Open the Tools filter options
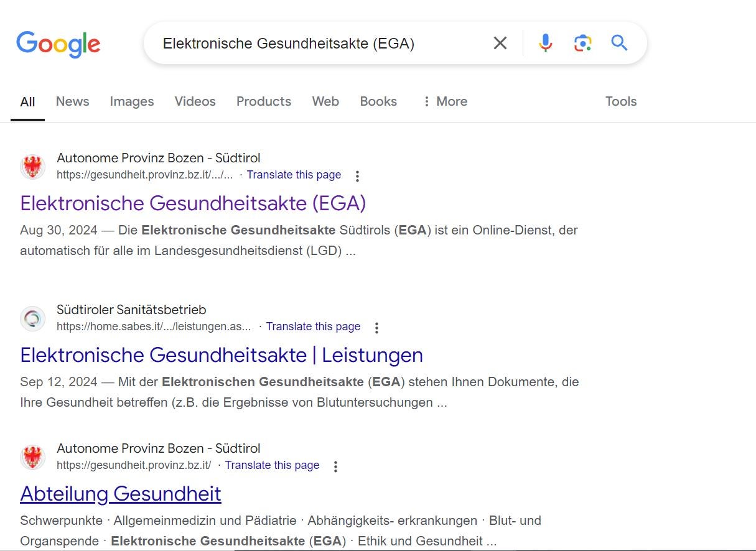Viewport: 756px width, 551px height. (x=620, y=101)
